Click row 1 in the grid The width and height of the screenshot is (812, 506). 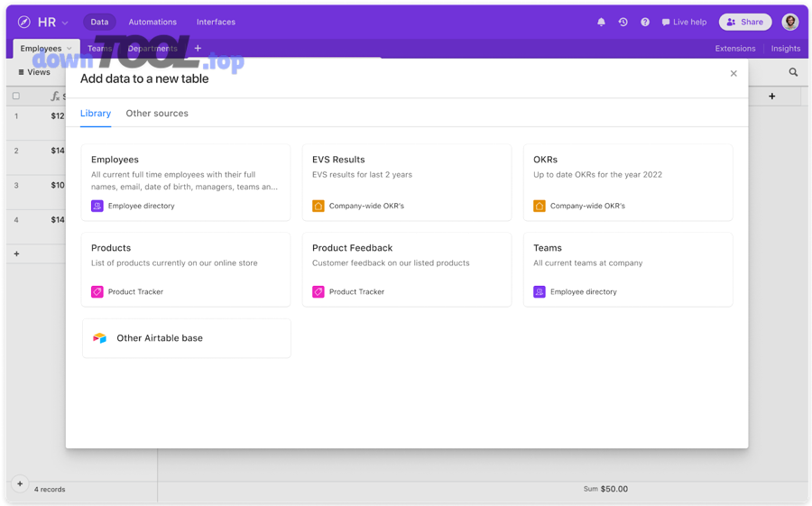point(36,123)
